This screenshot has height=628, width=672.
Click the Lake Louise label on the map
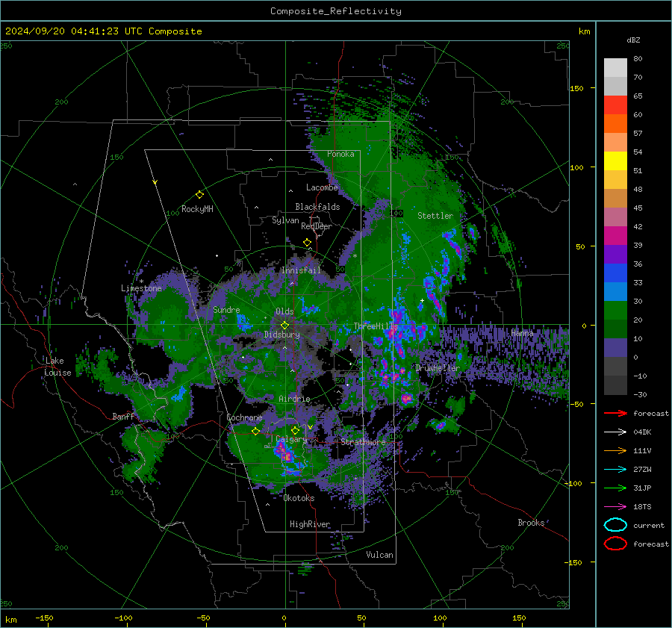click(57, 367)
